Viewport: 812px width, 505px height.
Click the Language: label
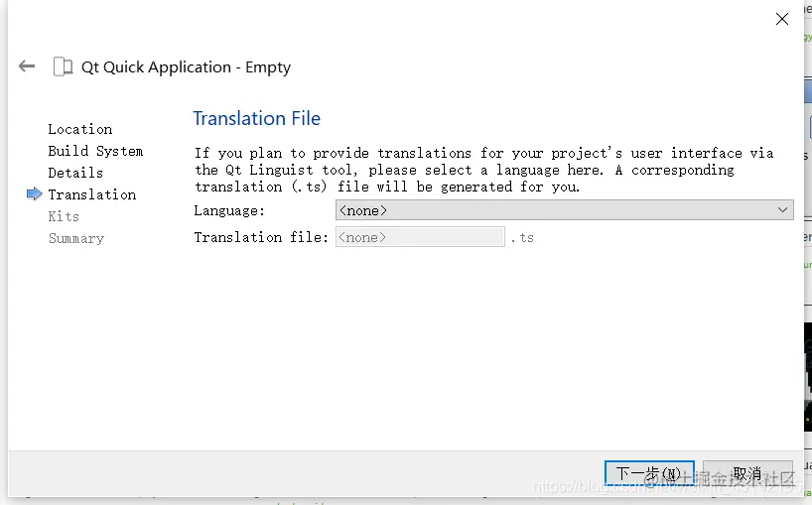(229, 210)
